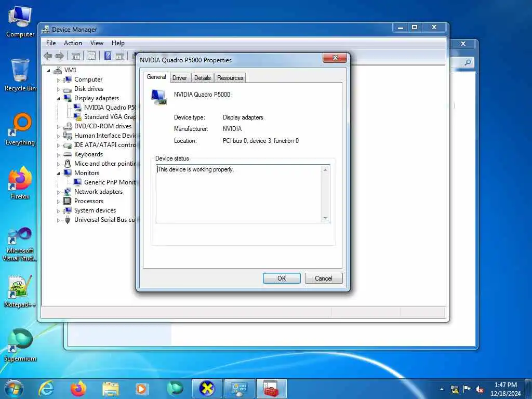The image size is (532, 399).
Task: Click the Back arrow in Device Manager toolbar
Action: [x=48, y=56]
